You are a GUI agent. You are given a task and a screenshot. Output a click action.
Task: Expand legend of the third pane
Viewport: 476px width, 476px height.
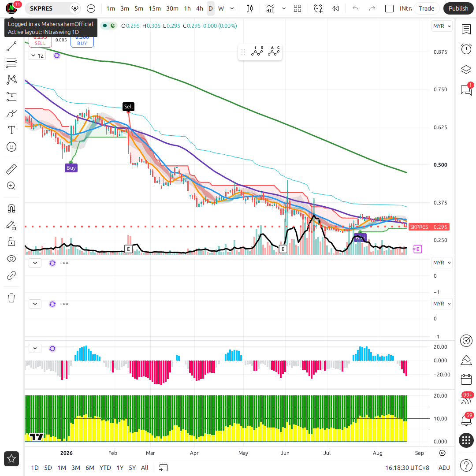tap(35, 304)
